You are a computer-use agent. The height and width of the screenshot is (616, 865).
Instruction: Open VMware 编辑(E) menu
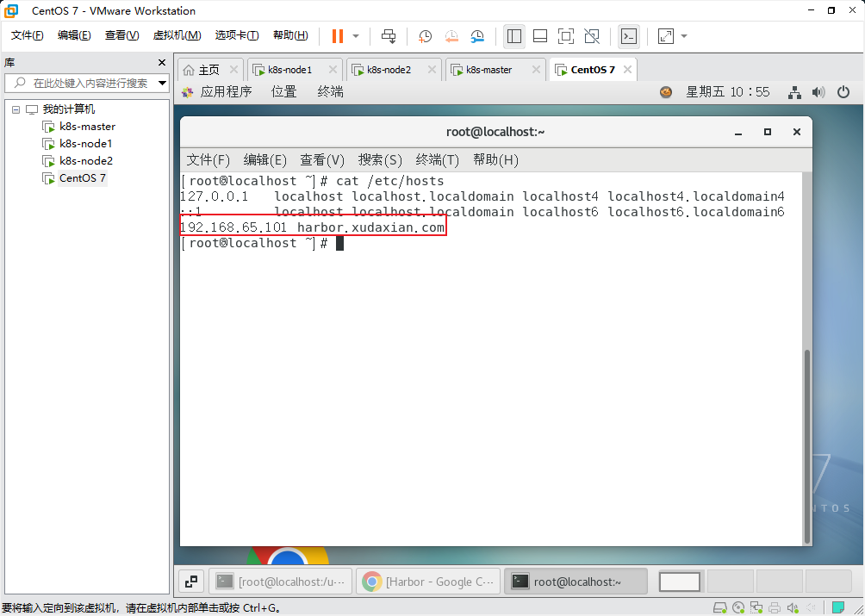click(74, 35)
